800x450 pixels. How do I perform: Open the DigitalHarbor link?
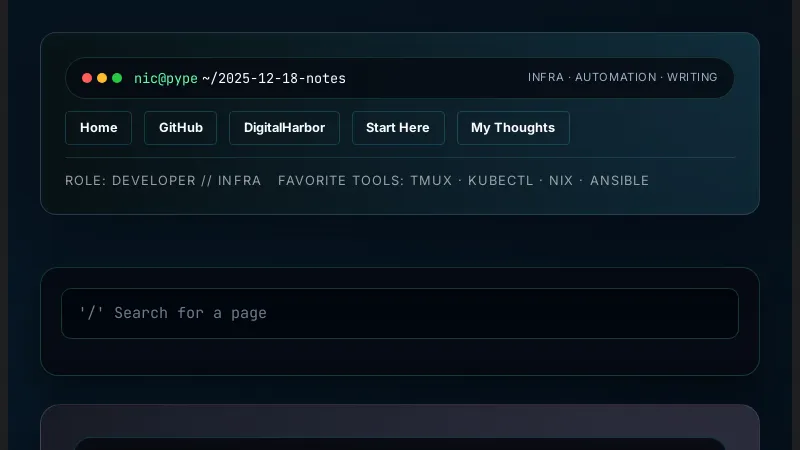(x=284, y=128)
